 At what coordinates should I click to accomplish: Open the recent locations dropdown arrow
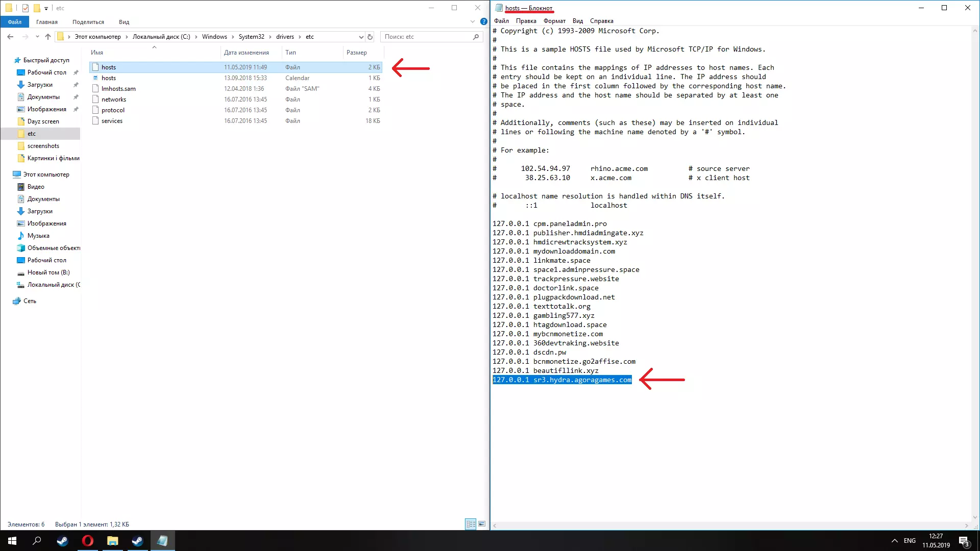coord(37,37)
